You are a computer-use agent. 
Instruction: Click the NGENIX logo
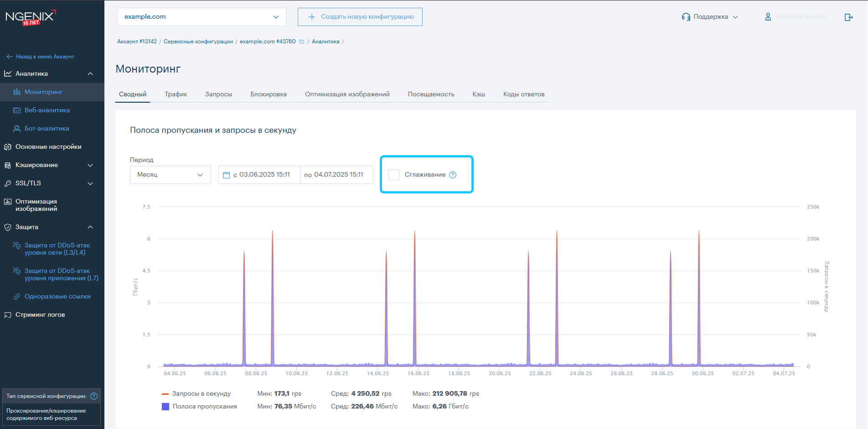(31, 17)
